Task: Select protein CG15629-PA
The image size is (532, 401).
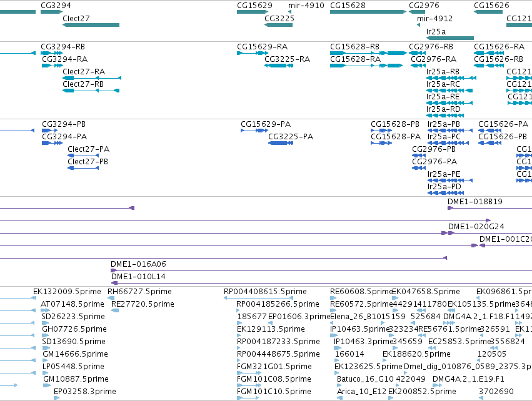Action: point(266,124)
